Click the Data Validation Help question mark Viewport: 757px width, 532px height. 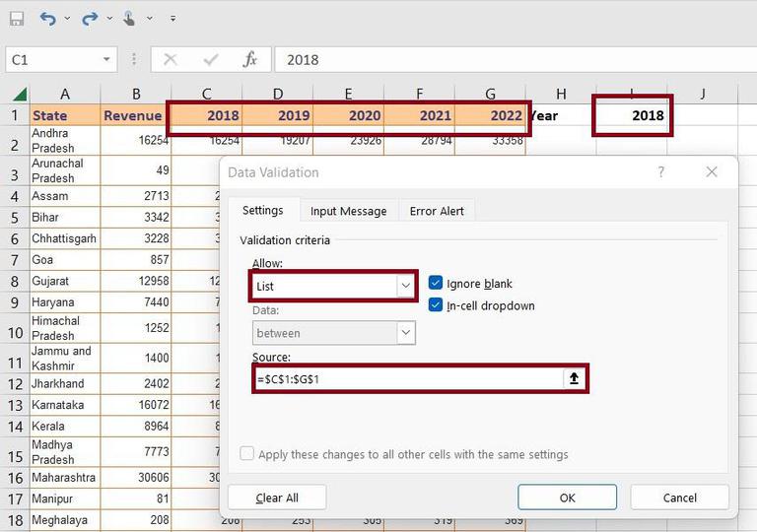click(x=661, y=171)
